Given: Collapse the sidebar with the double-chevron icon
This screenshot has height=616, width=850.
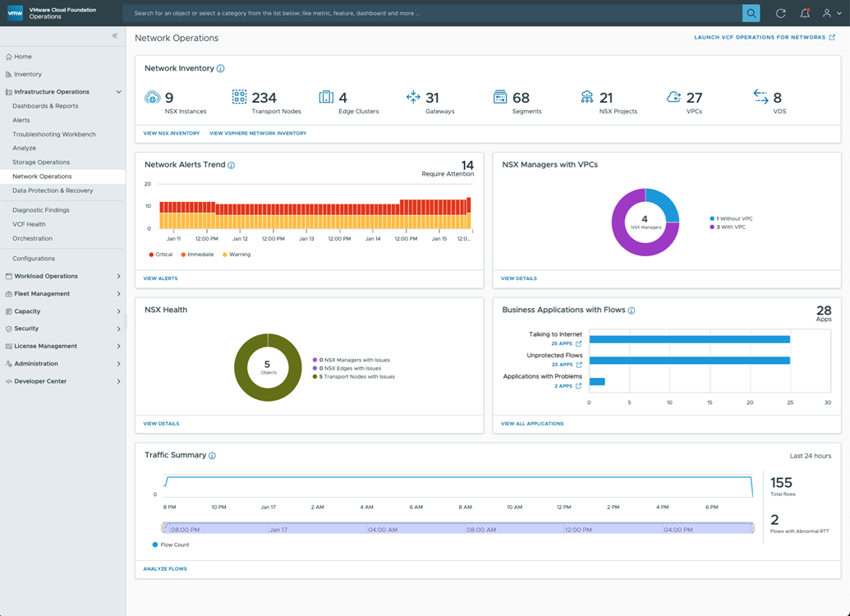Looking at the screenshot, I should pyautogui.click(x=115, y=36).
